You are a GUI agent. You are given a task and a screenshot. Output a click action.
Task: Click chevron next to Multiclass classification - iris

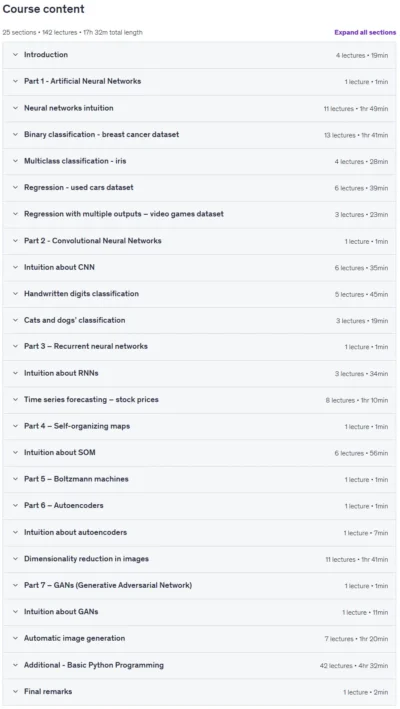coord(15,161)
